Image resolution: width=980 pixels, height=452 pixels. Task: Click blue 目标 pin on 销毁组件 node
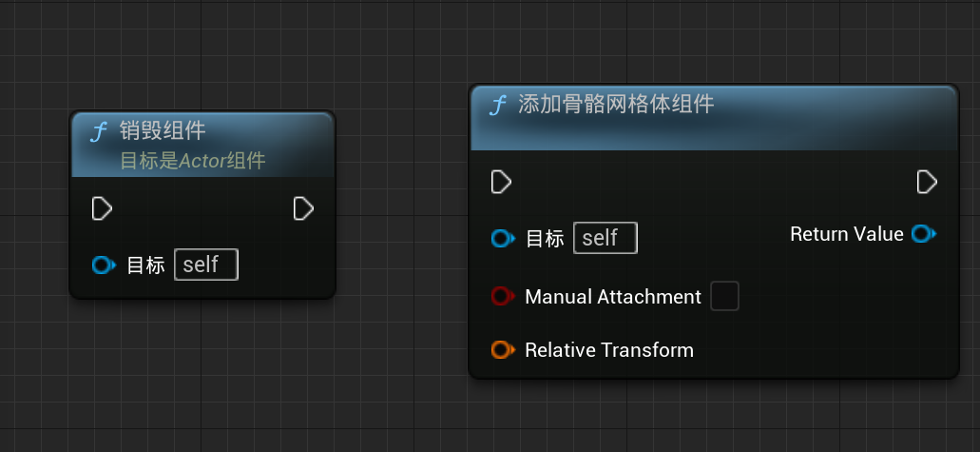(x=104, y=265)
